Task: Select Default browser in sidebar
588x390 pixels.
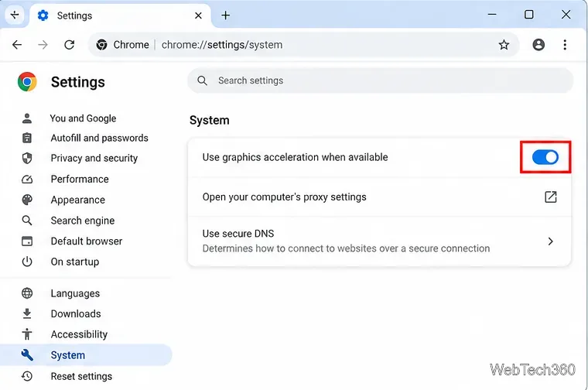Action: pyautogui.click(x=86, y=241)
